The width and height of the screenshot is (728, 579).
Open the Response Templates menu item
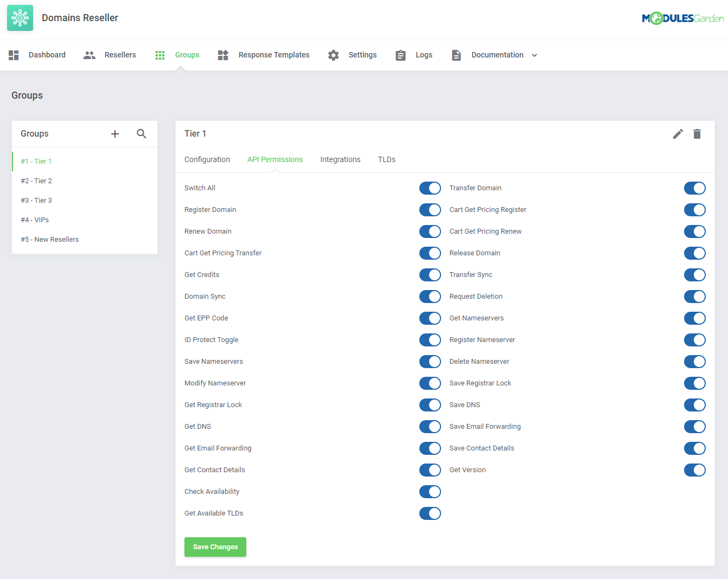274,55
